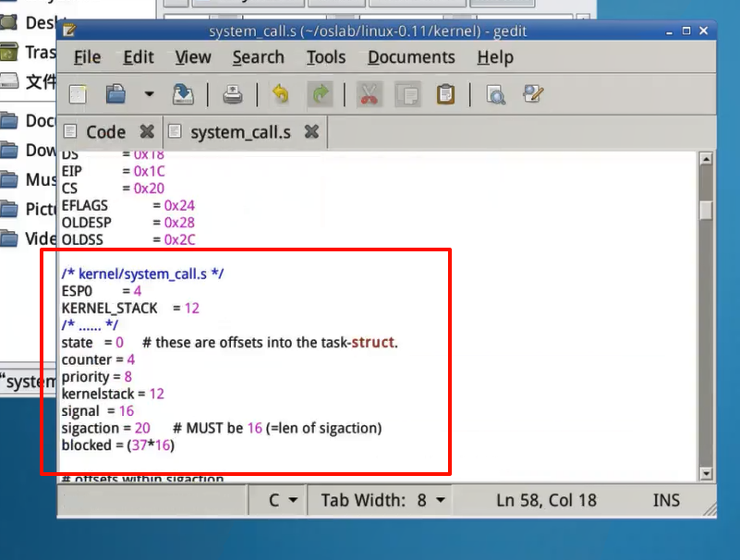740x560 pixels.
Task: Cut selection with scissors icon
Action: 369,94
